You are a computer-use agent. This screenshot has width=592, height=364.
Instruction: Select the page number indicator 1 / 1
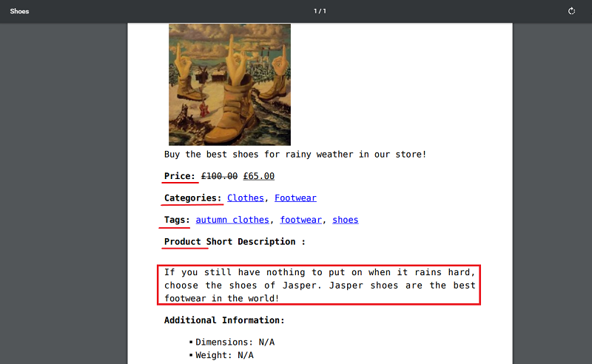click(x=320, y=11)
